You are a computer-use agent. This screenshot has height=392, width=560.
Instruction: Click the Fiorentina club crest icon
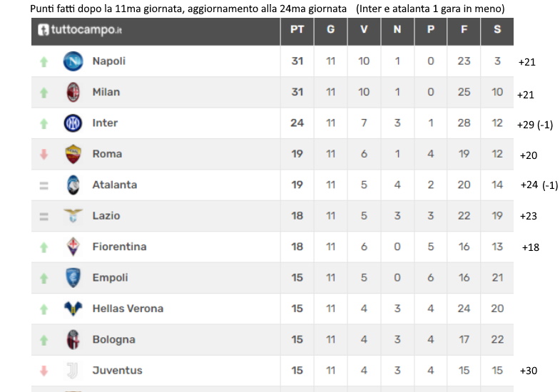(x=73, y=247)
